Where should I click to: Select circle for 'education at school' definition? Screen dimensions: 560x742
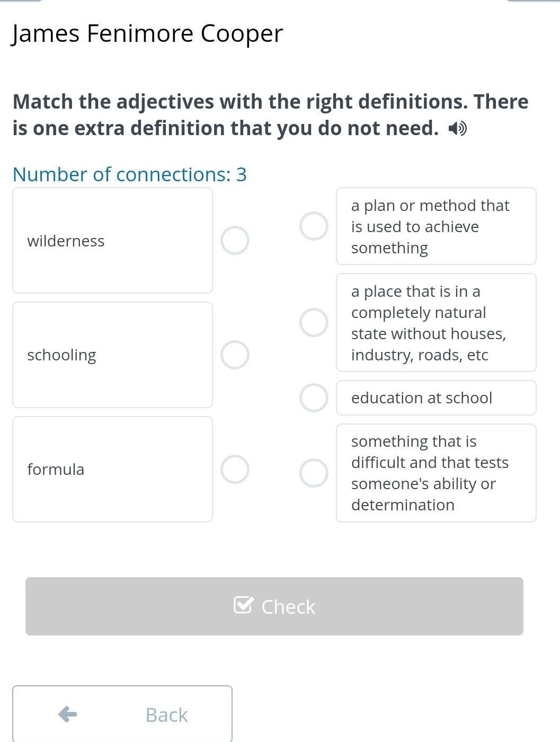pyautogui.click(x=314, y=397)
